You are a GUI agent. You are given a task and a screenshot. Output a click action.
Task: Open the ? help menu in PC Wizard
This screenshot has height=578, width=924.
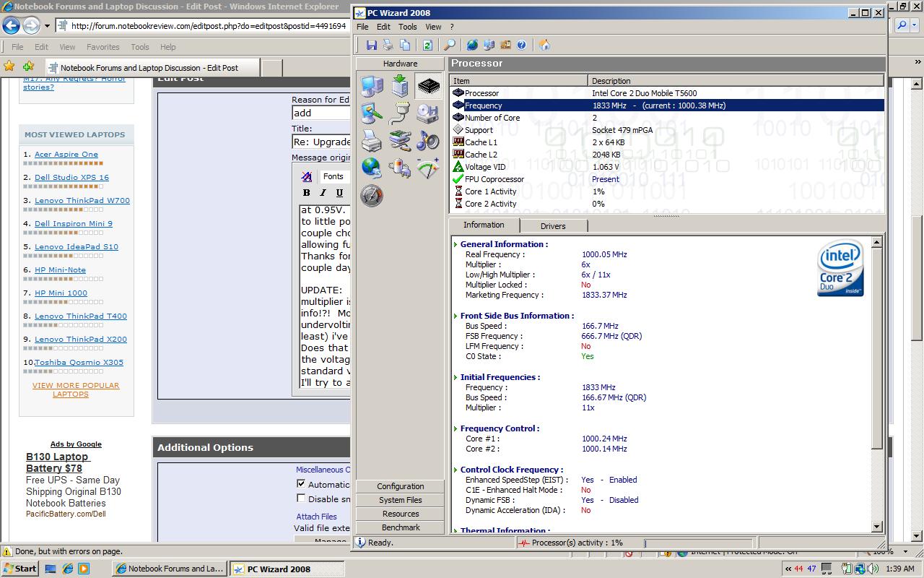[452, 27]
